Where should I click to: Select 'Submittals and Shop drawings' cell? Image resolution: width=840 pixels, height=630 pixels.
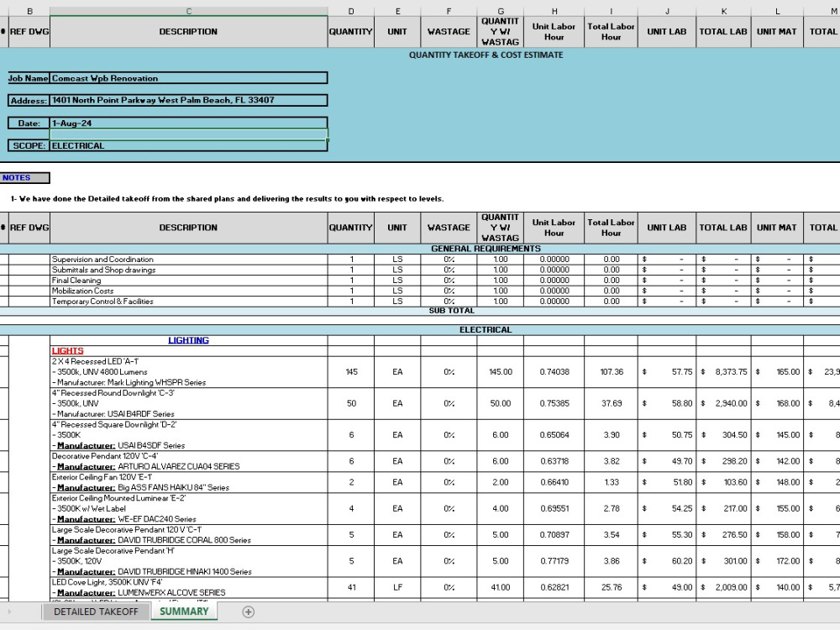click(188, 270)
